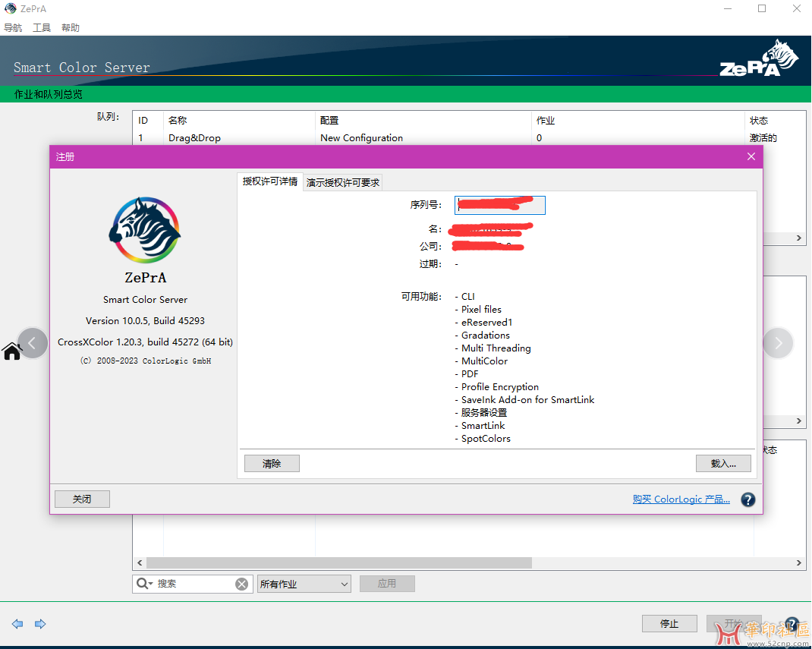Screen dimensions: 812x649
Task: Click the 清除 button
Action: point(272,464)
